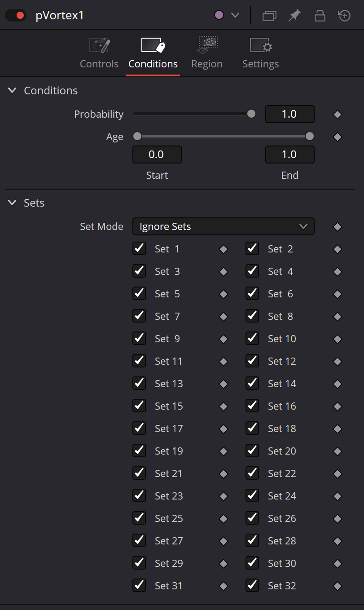The height and width of the screenshot is (610, 364).
Task: Pin the pVortex1 inspector panel
Action: pos(294,16)
